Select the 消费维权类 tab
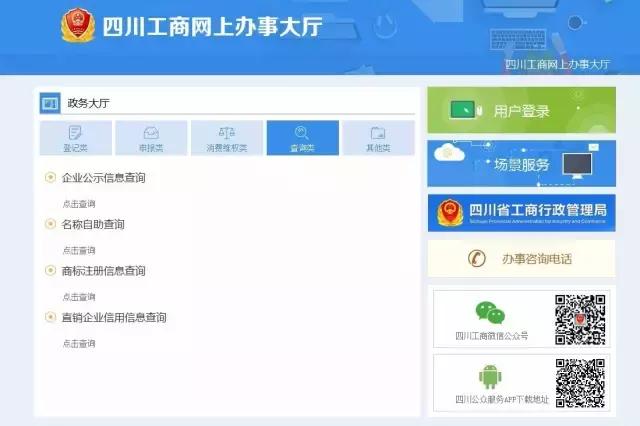This screenshot has width=640, height=426. coord(227,138)
